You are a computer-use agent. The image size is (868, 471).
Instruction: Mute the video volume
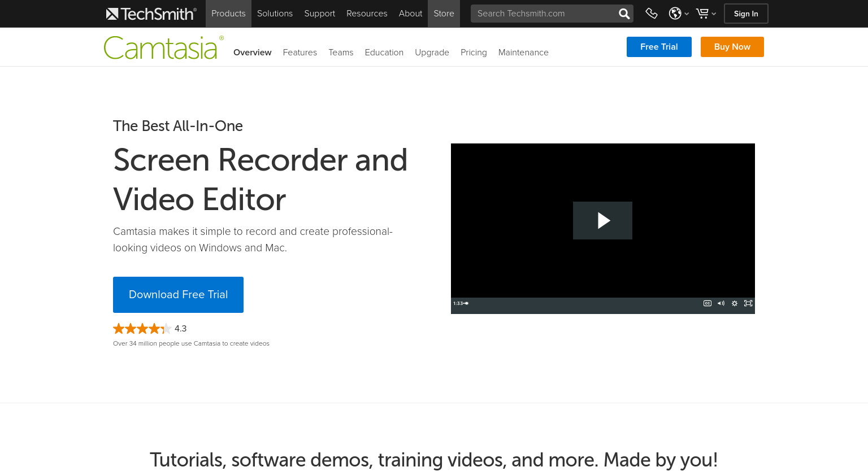pos(721,303)
